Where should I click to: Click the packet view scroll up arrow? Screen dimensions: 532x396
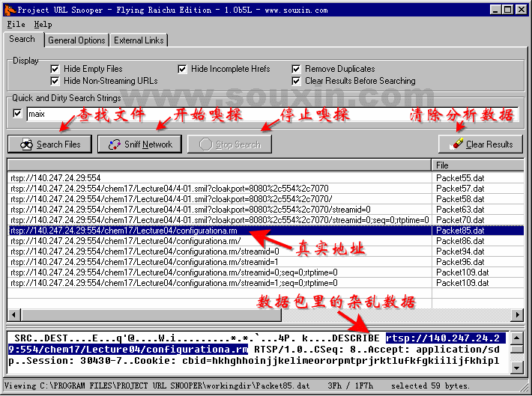pos(516,338)
